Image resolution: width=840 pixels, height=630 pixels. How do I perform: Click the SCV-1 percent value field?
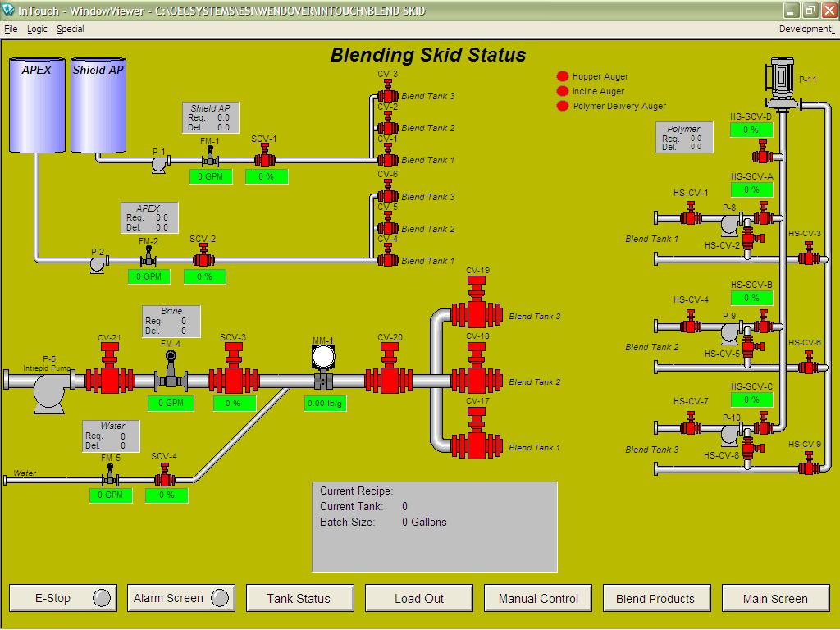tap(267, 176)
